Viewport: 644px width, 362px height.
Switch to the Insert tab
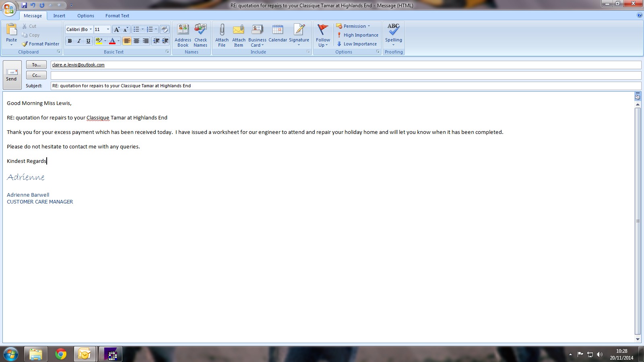point(59,16)
